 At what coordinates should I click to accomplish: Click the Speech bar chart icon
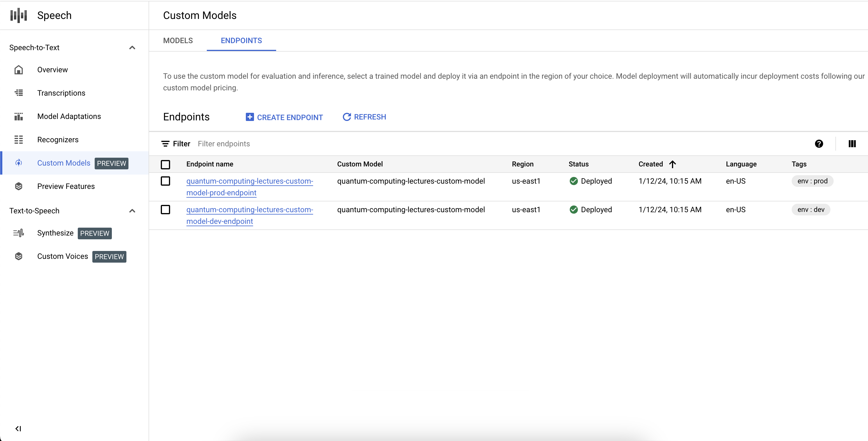(x=20, y=15)
